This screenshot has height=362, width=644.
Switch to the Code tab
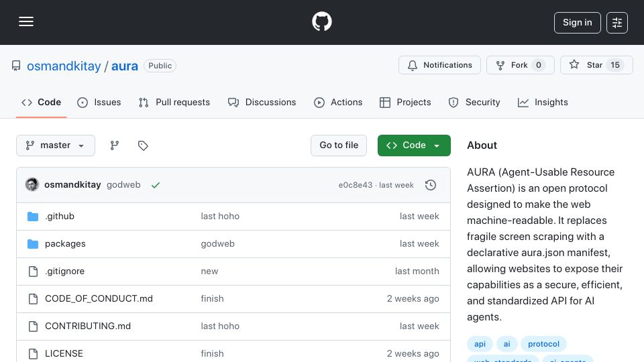(x=41, y=102)
